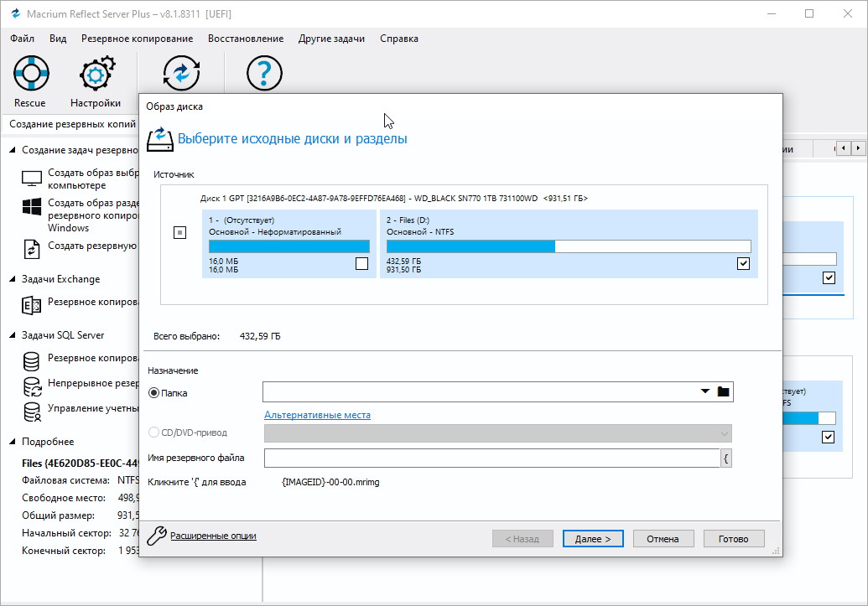868x606 pixels.
Task: Open the Альтернативные места link
Action: pyautogui.click(x=317, y=415)
